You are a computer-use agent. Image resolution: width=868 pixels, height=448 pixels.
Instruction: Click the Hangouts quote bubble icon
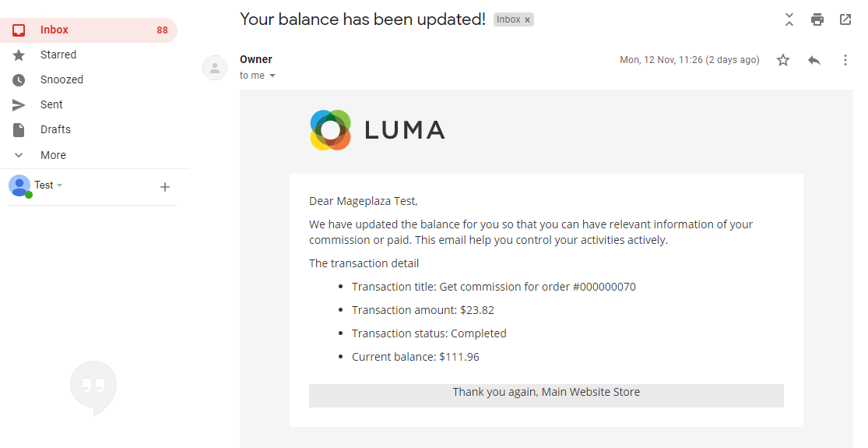click(93, 386)
